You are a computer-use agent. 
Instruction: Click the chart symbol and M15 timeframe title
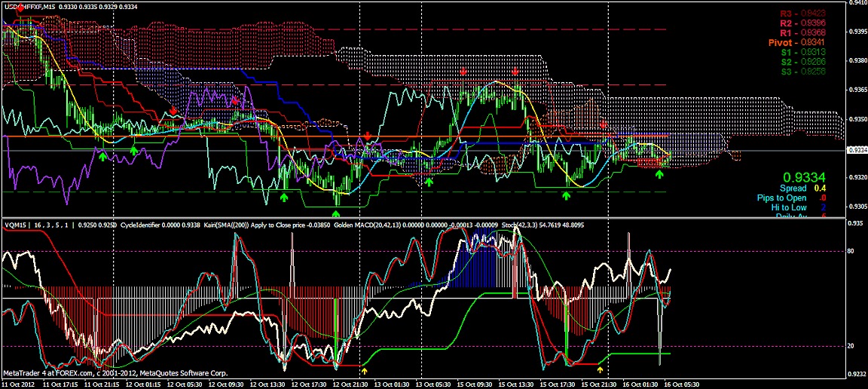[29, 7]
